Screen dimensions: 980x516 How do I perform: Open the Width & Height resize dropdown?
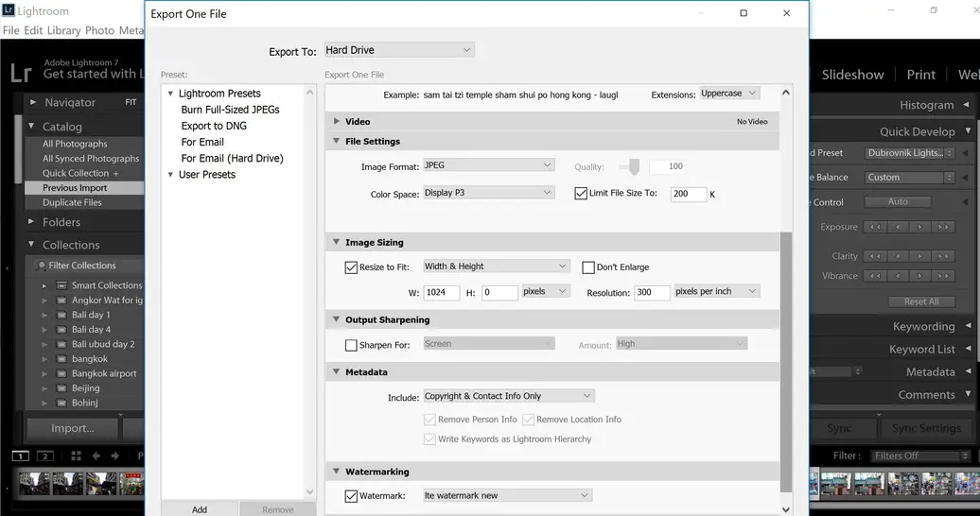497,267
